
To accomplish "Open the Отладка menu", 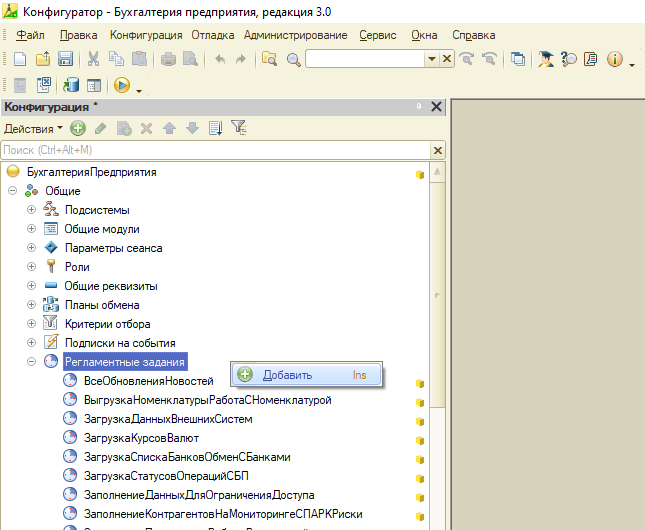I will [x=213, y=35].
